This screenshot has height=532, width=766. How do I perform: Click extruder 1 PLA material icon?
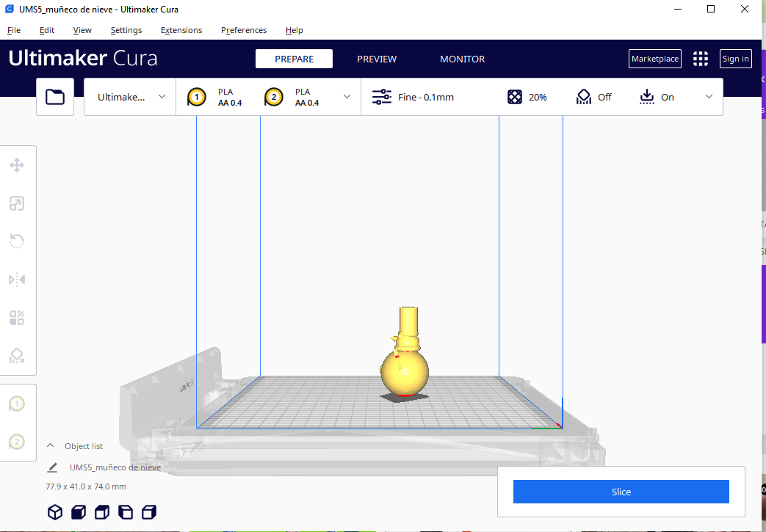coord(196,97)
